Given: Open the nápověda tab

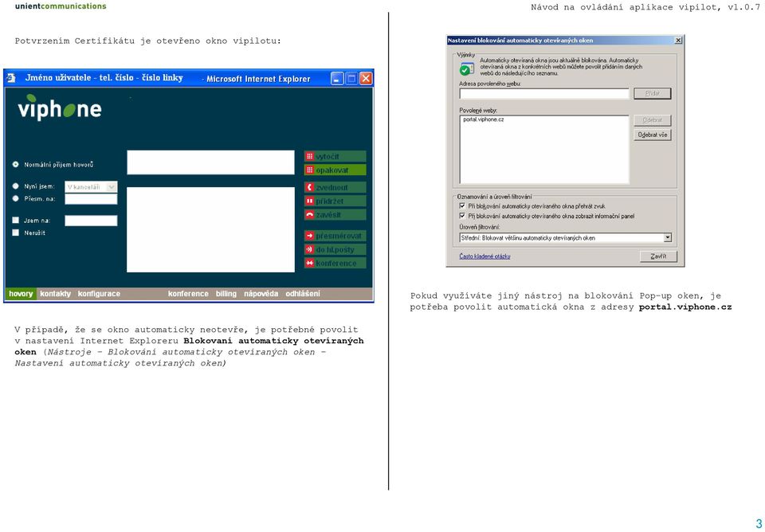Looking at the screenshot, I should click(261, 294).
